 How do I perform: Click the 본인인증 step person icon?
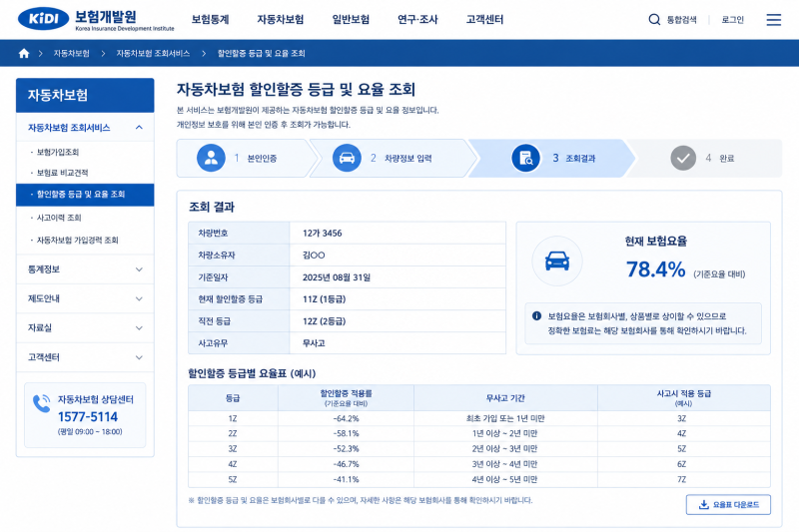211,158
